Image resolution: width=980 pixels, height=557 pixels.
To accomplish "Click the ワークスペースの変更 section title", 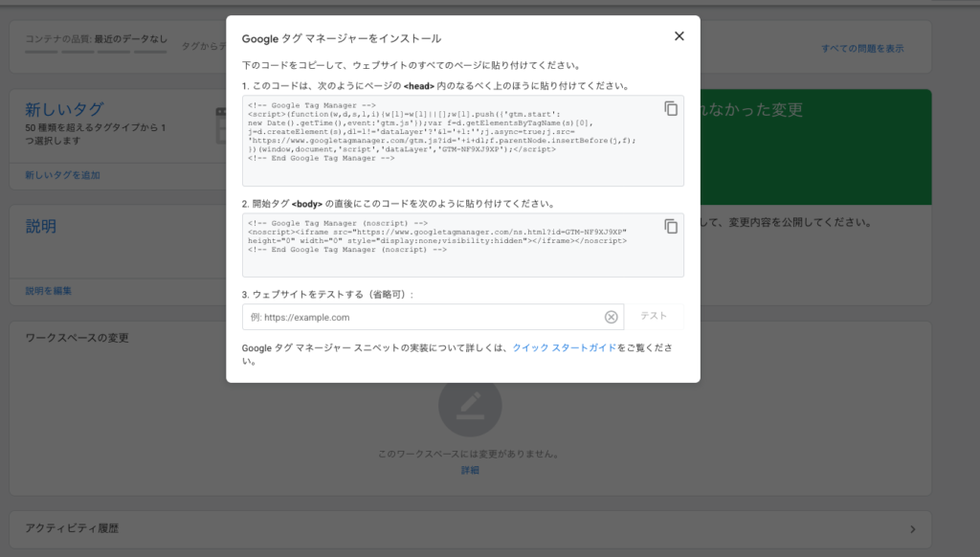I will pyautogui.click(x=77, y=338).
